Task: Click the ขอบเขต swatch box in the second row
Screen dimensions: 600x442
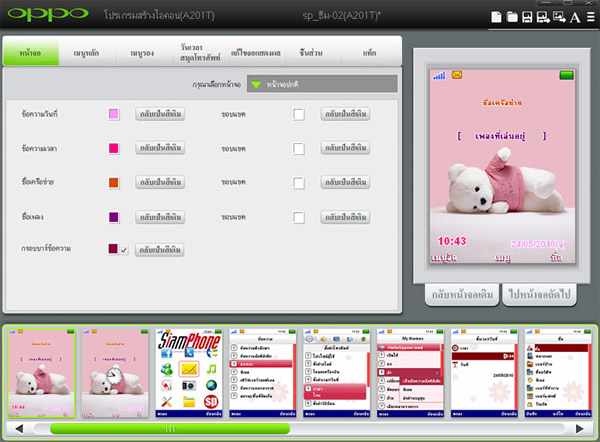Action: (299, 148)
